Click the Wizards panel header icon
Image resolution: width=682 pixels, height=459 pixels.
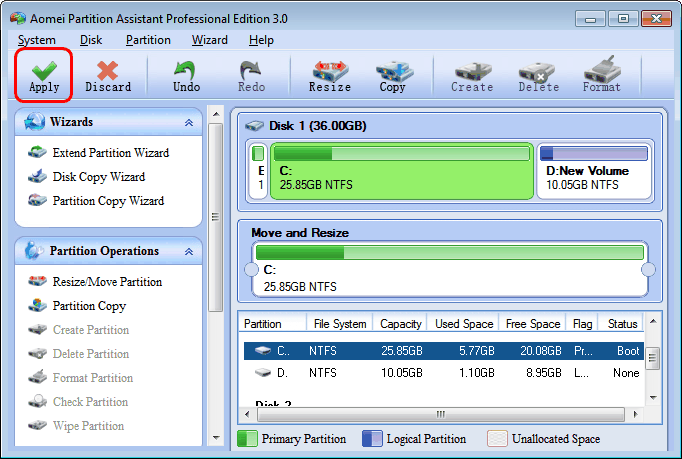click(x=34, y=122)
